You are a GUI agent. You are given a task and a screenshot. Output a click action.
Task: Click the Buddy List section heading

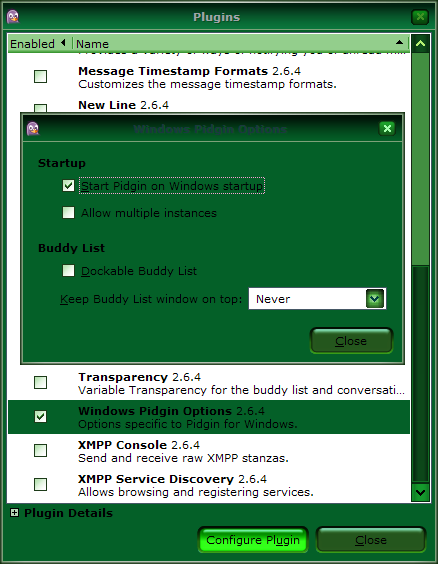(71, 248)
